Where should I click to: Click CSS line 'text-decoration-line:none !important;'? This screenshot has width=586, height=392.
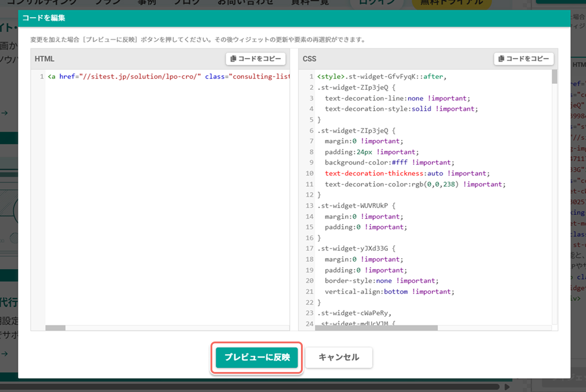point(397,98)
